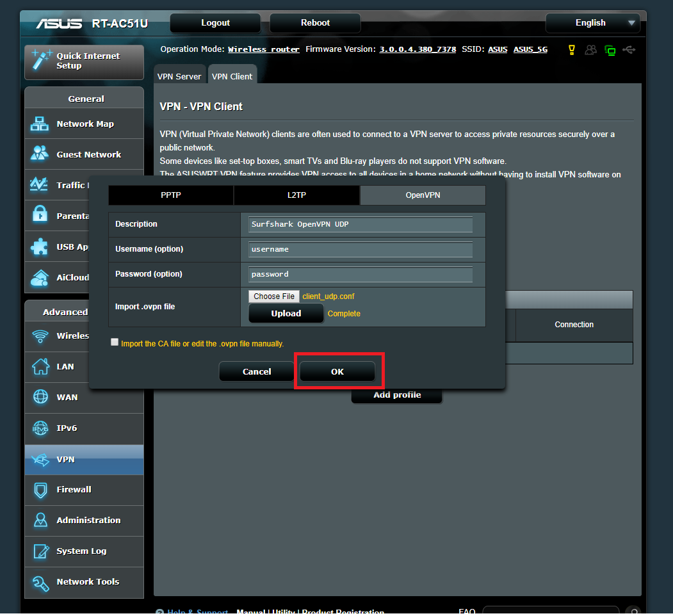The height and width of the screenshot is (616, 673).
Task: Click the Upload button
Action: [286, 313]
